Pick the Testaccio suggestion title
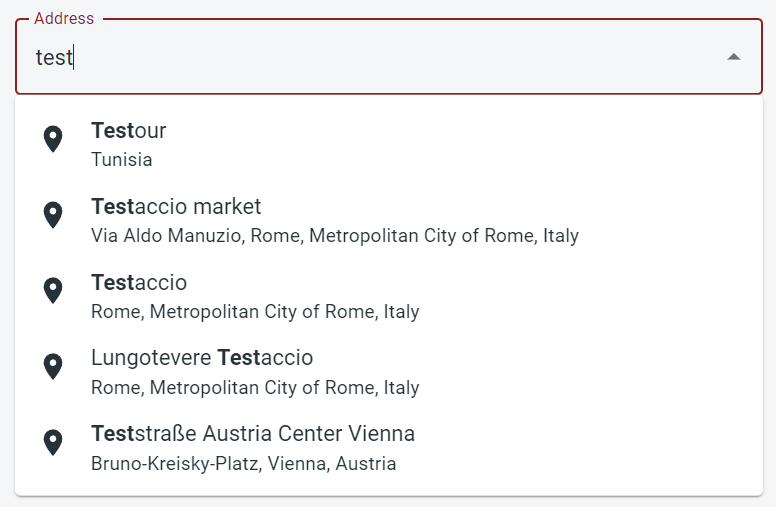776x507 pixels. click(139, 283)
